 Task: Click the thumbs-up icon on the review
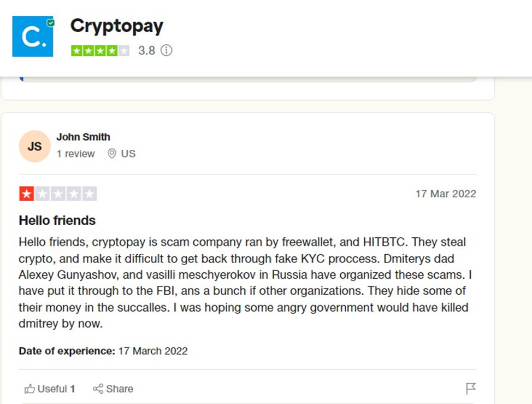coord(29,389)
